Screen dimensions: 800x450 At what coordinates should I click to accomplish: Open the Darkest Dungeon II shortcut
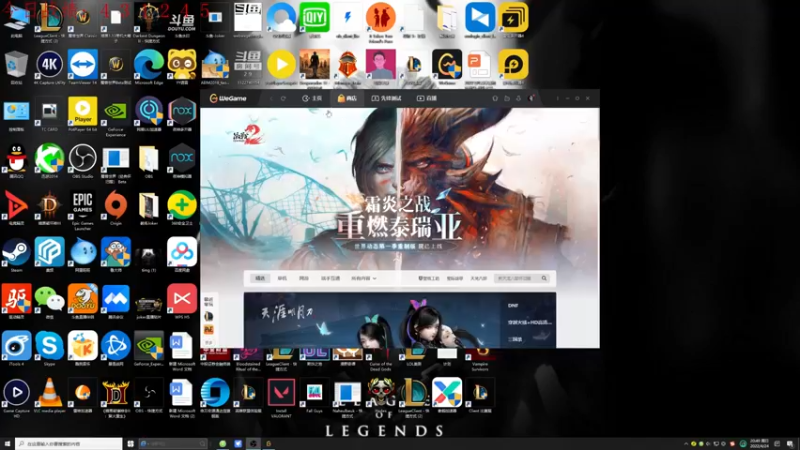coord(148,21)
